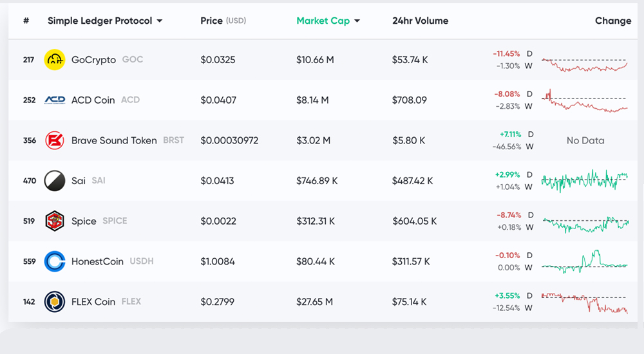Click the $708.09 volume value
644x354 pixels.
click(x=410, y=100)
